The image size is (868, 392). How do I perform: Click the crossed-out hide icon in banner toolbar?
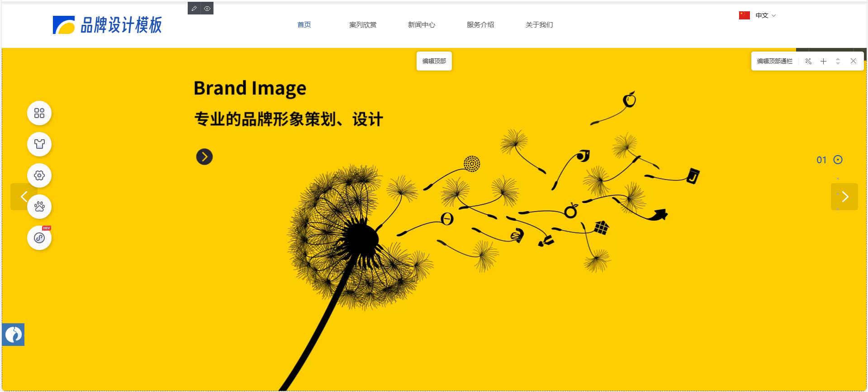(x=808, y=61)
